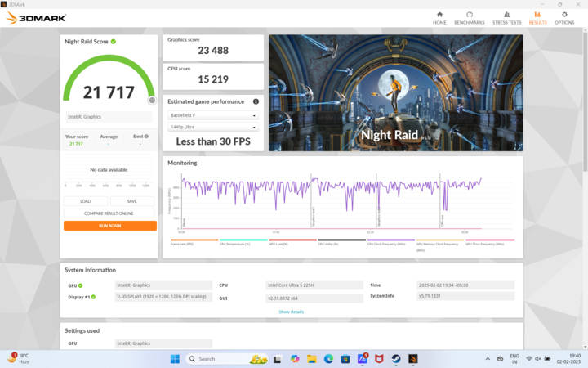
Task: Click the 3DMark logo
Action: (37, 17)
